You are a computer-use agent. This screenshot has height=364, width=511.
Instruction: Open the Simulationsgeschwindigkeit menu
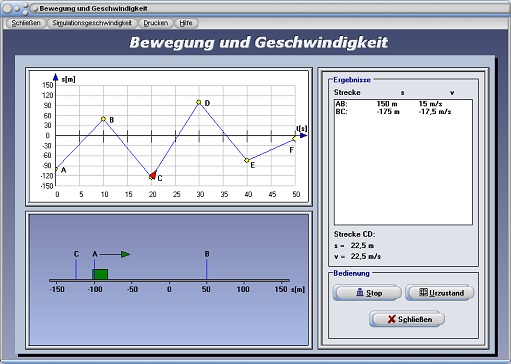click(x=92, y=23)
